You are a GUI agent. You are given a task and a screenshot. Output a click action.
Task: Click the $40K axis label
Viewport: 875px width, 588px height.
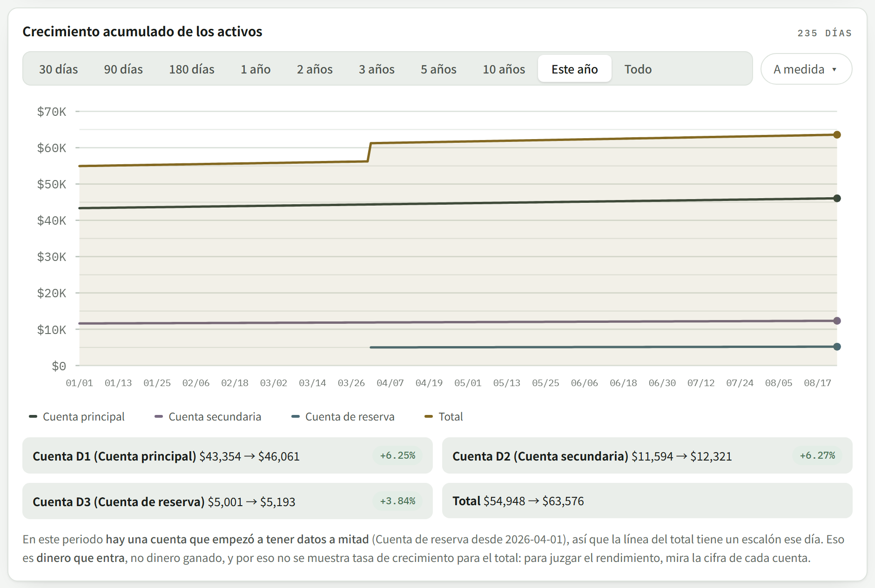click(52, 220)
